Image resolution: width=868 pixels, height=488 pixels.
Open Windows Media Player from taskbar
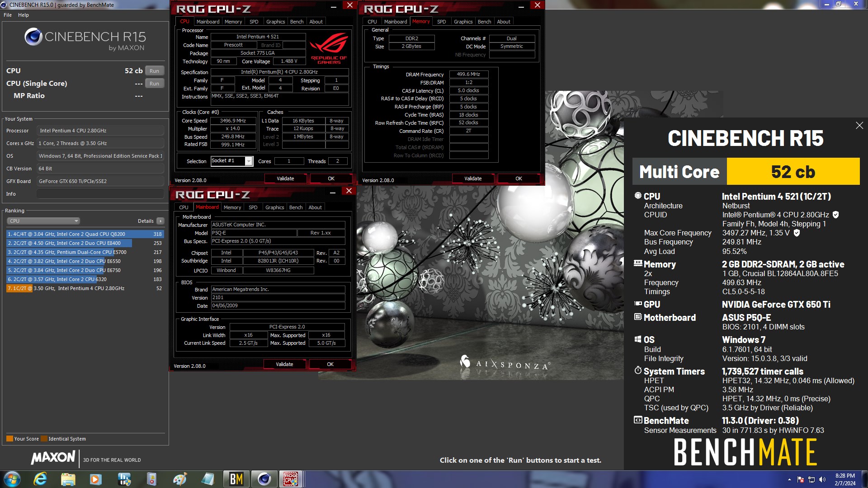point(96,479)
